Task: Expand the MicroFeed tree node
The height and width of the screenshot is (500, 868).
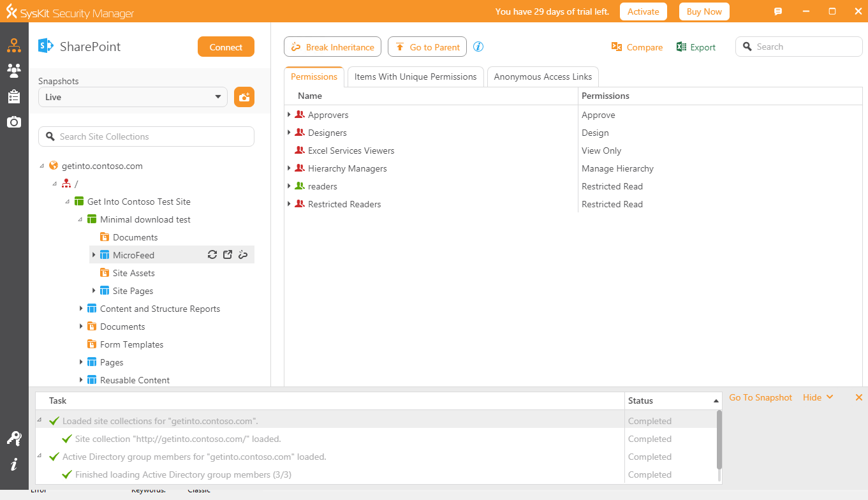Action: [94, 255]
